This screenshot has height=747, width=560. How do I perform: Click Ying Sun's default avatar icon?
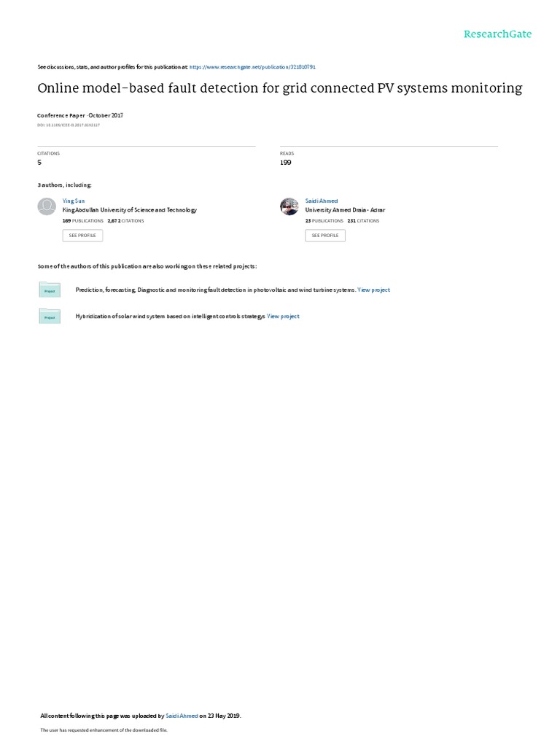click(47, 206)
